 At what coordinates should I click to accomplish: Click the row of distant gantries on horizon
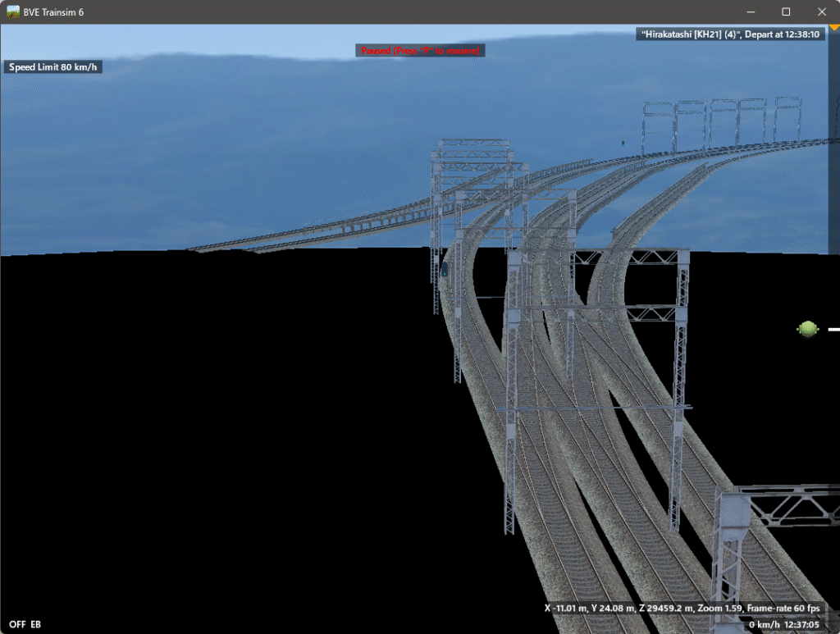pyautogui.click(x=721, y=123)
